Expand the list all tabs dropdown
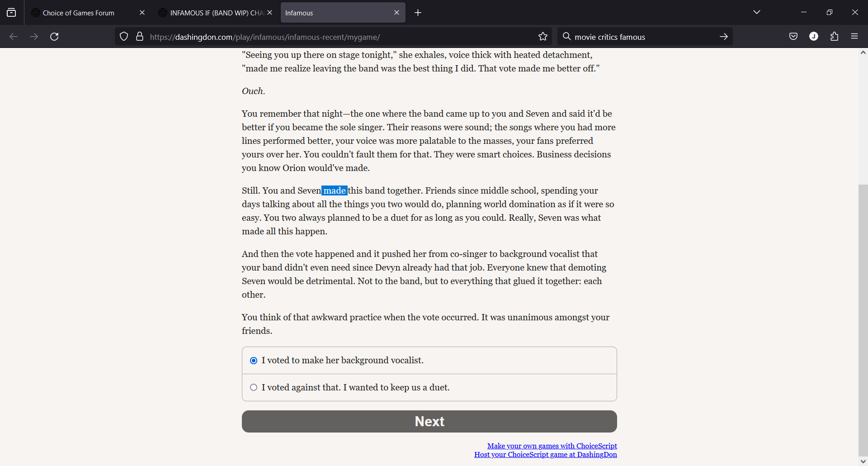This screenshot has width=868, height=466. click(757, 12)
